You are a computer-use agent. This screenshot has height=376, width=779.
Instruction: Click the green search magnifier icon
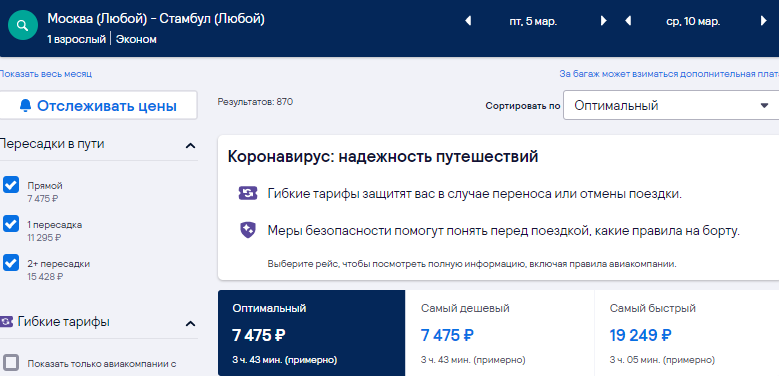pyautogui.click(x=23, y=25)
